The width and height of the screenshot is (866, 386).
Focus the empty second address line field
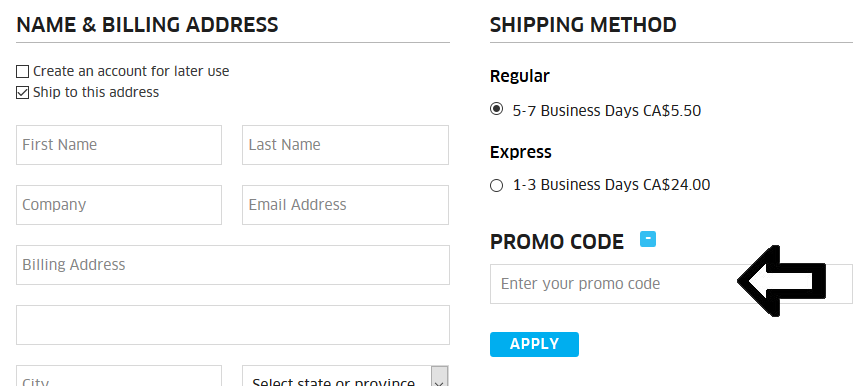tap(233, 325)
